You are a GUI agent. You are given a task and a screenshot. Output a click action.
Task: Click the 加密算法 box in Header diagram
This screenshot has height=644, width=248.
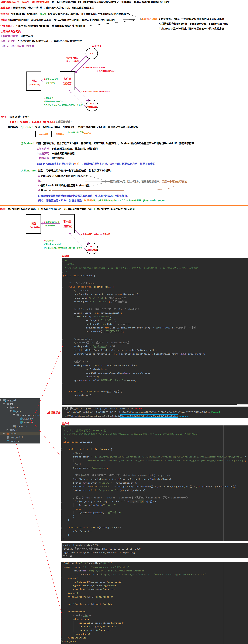coord(60,134)
